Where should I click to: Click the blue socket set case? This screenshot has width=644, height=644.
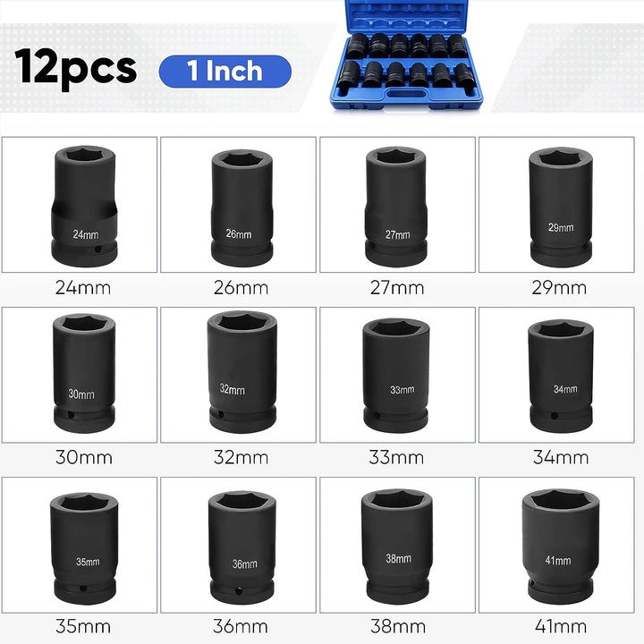tap(406, 55)
